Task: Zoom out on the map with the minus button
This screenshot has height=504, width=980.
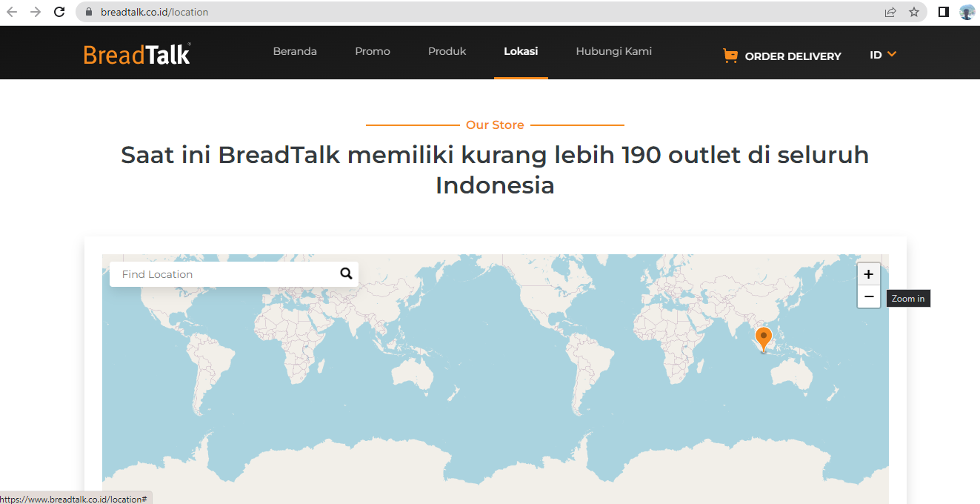Action: tap(868, 296)
